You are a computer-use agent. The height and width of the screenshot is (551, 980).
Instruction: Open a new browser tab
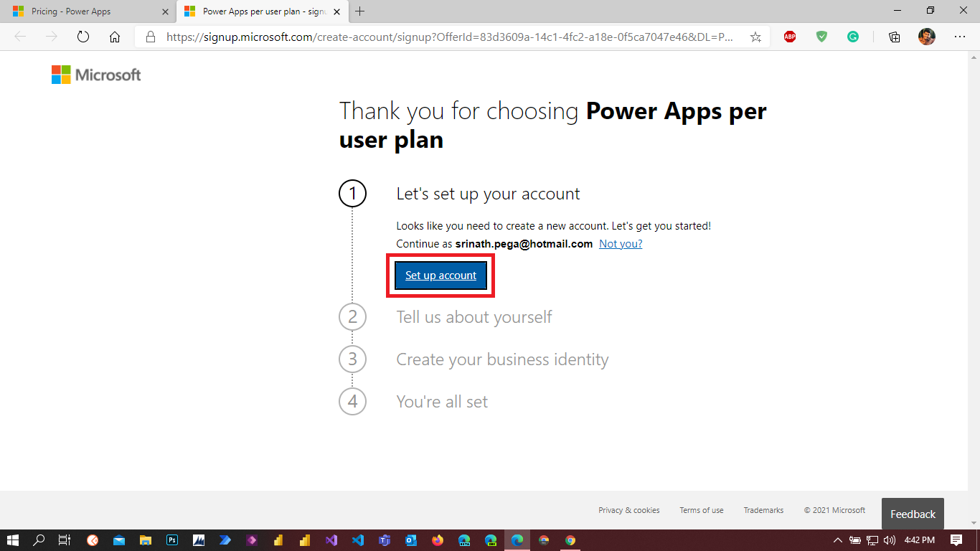360,11
